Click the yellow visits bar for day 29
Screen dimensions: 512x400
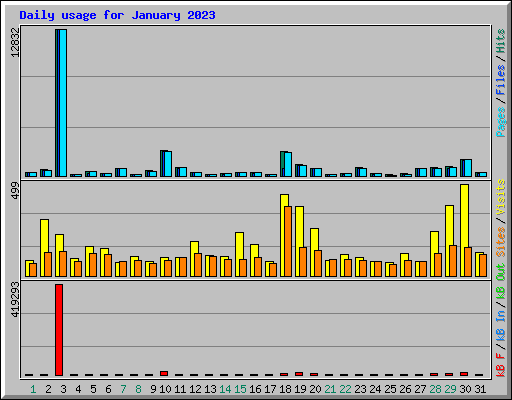click(449, 241)
